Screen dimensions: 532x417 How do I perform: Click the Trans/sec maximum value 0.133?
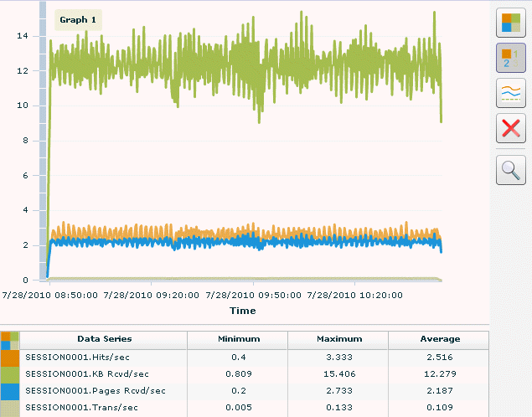click(x=339, y=408)
